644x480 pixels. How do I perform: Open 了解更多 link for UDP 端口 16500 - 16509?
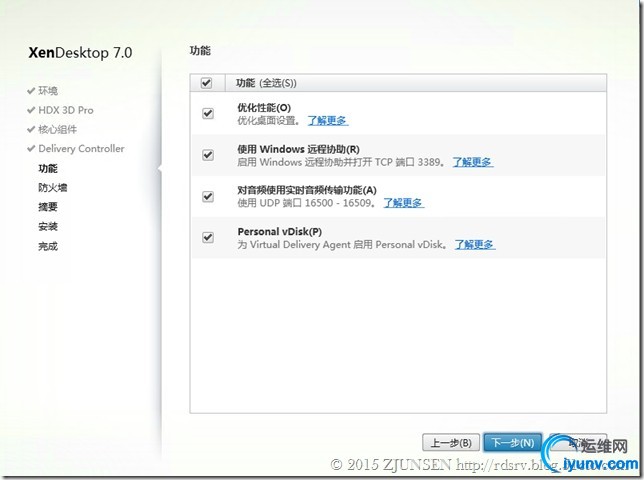403,203
